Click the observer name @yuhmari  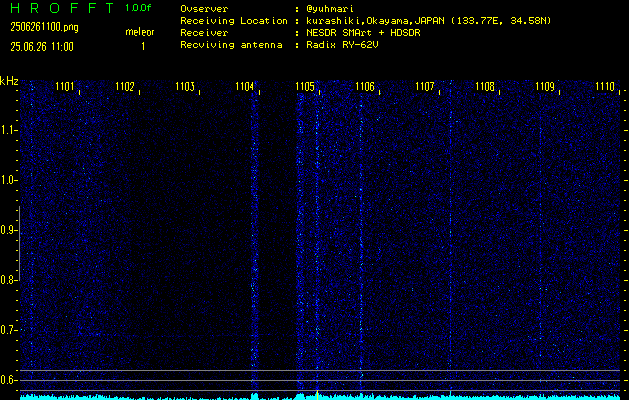[x=330, y=9]
